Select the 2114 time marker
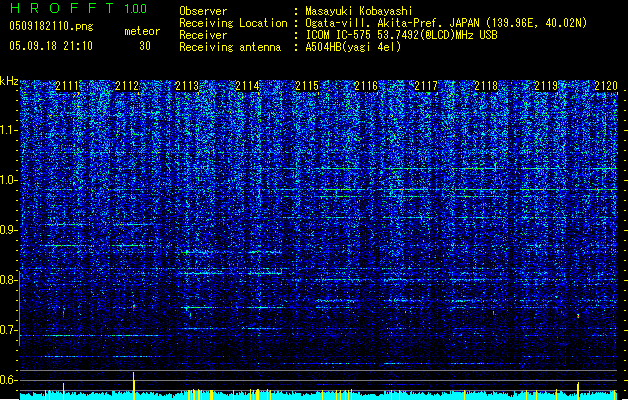 click(247, 86)
